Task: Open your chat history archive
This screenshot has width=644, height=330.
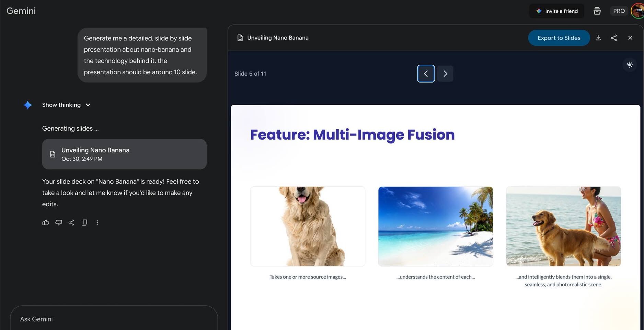Action: (x=597, y=11)
